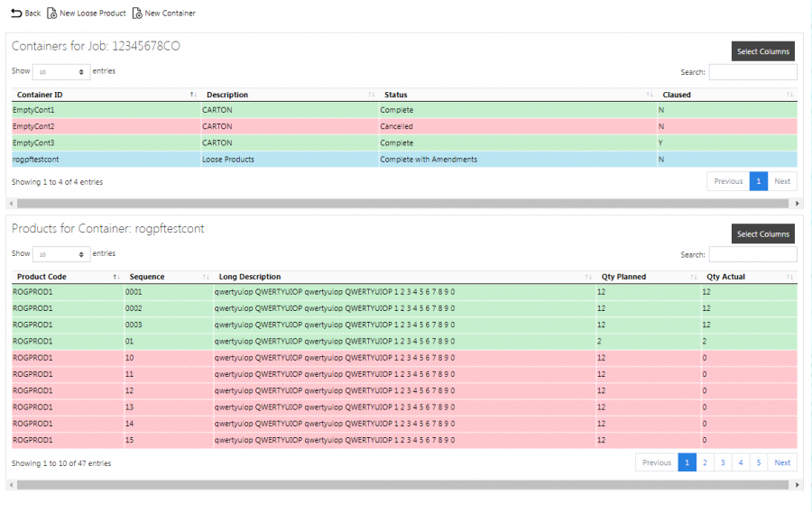
Task: Click Complete with Amendments status cell
Action: (x=518, y=160)
